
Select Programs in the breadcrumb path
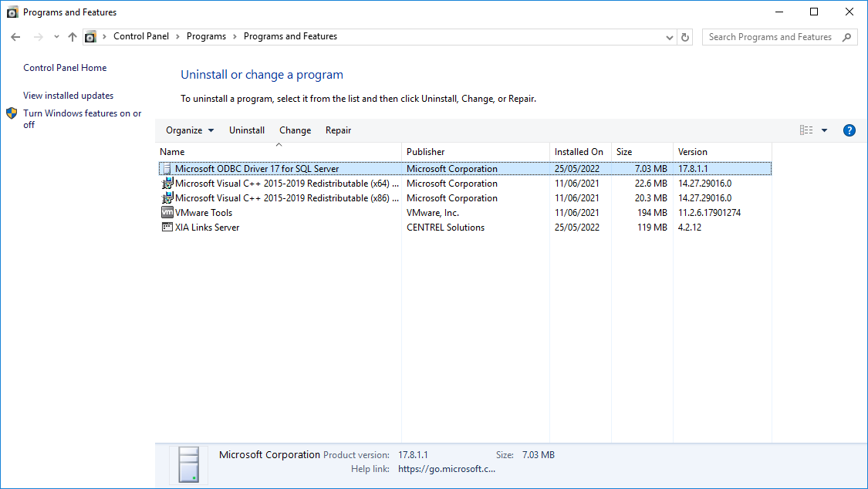[x=206, y=36]
